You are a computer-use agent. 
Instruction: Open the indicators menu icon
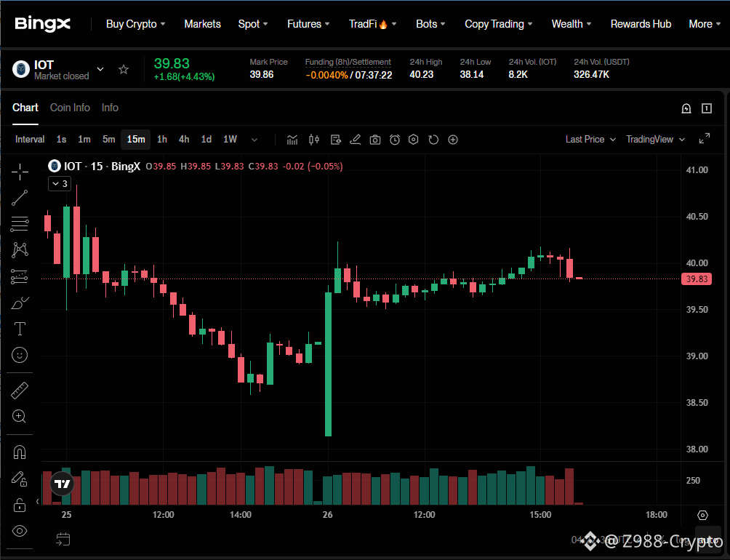click(292, 140)
